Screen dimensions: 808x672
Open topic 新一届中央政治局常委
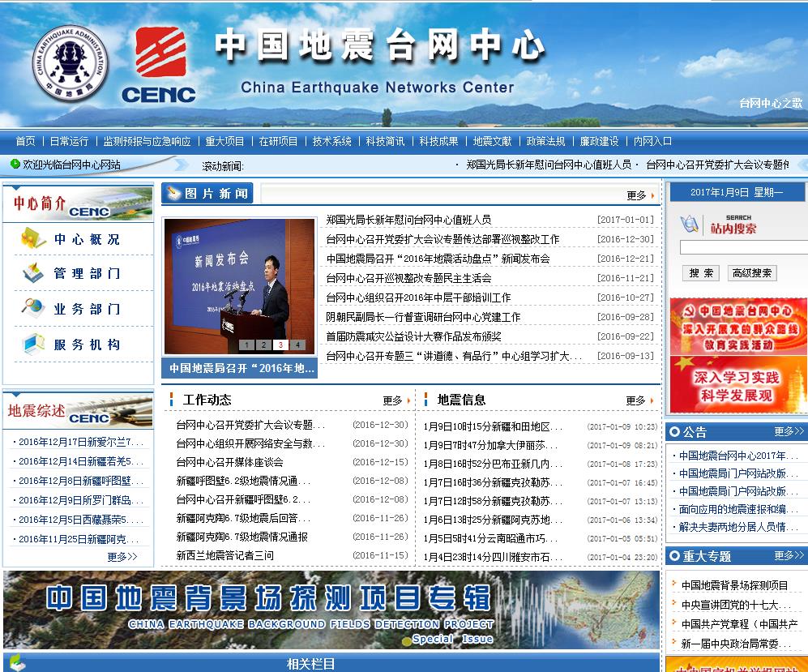tap(736, 644)
